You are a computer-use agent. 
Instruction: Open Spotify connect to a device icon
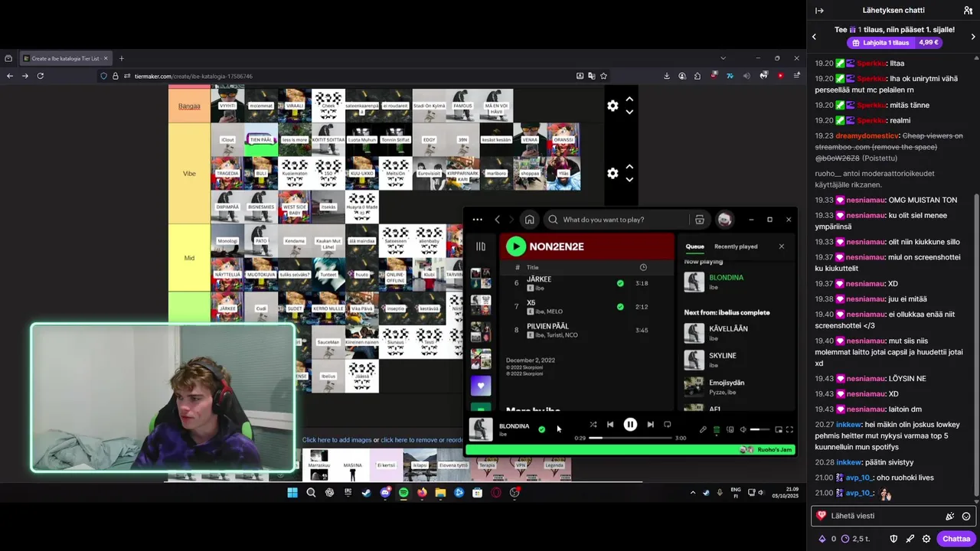pos(730,429)
